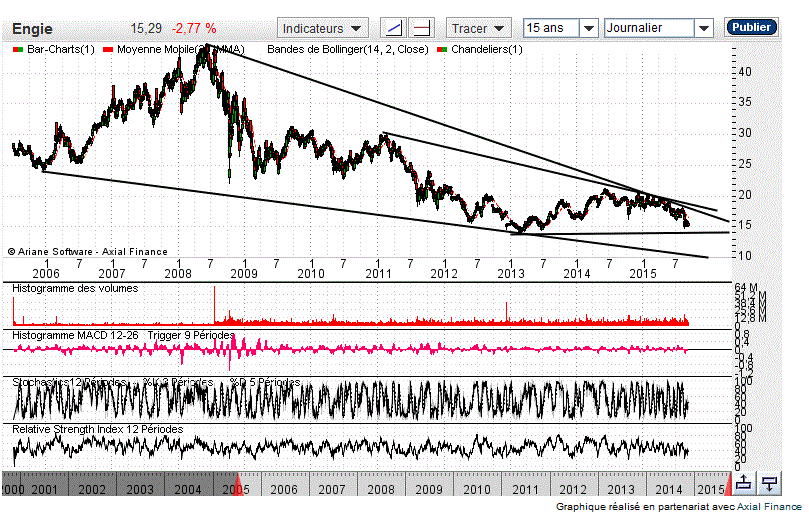Image resolution: width=809 pixels, height=525 pixels.
Task: Click the Bandes de Bollinger legend label
Action: [x=348, y=49]
